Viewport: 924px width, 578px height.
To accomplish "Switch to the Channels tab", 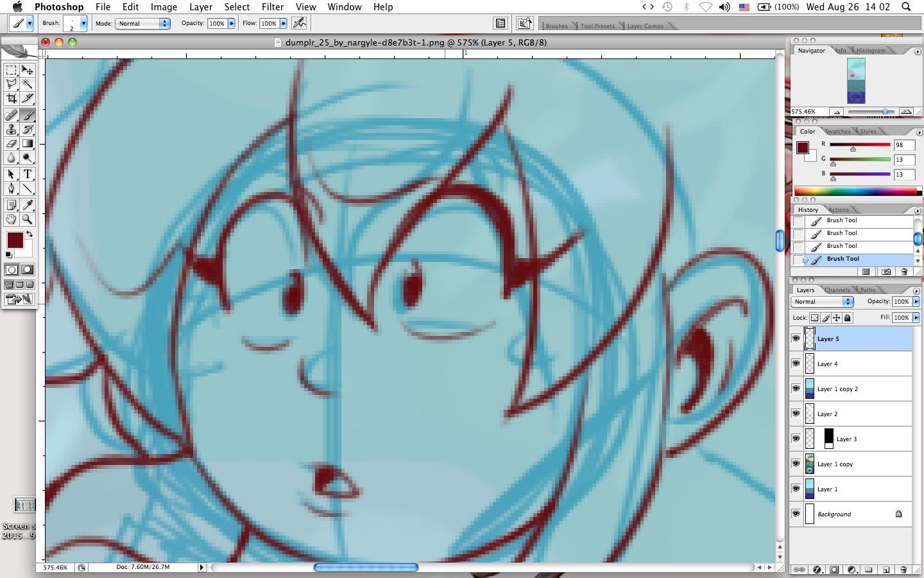I will tap(837, 290).
